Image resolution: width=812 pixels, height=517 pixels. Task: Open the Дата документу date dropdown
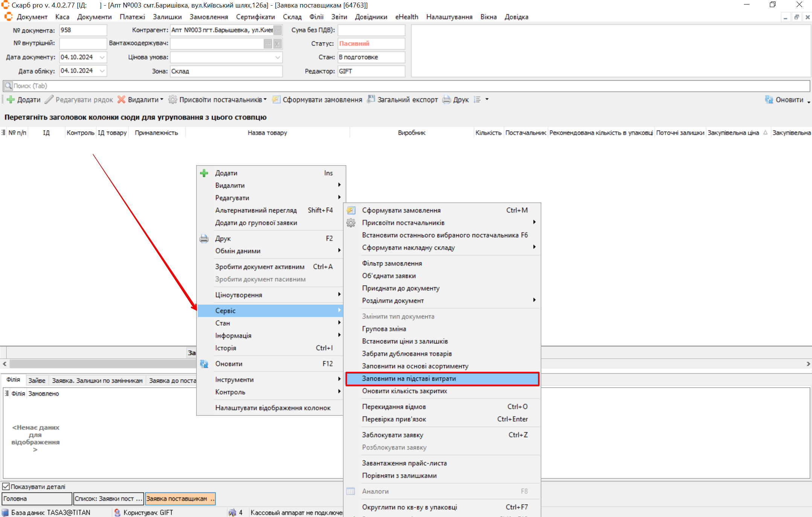pyautogui.click(x=102, y=57)
